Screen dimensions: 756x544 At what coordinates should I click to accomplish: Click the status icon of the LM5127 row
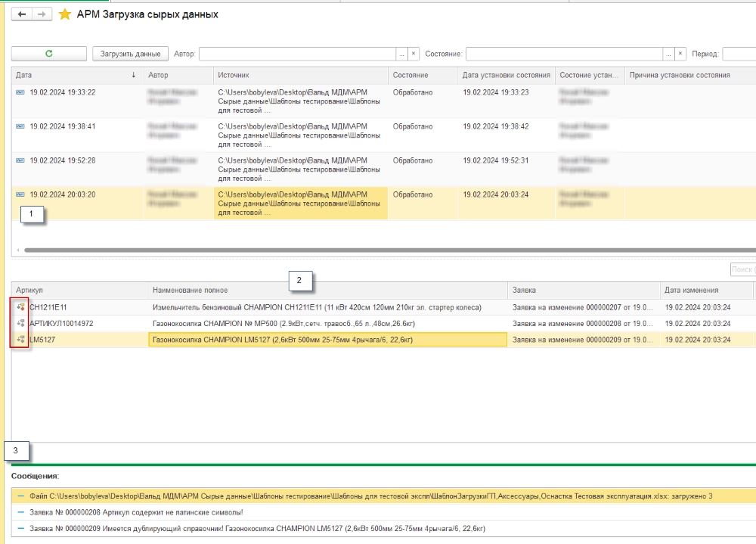click(20, 339)
